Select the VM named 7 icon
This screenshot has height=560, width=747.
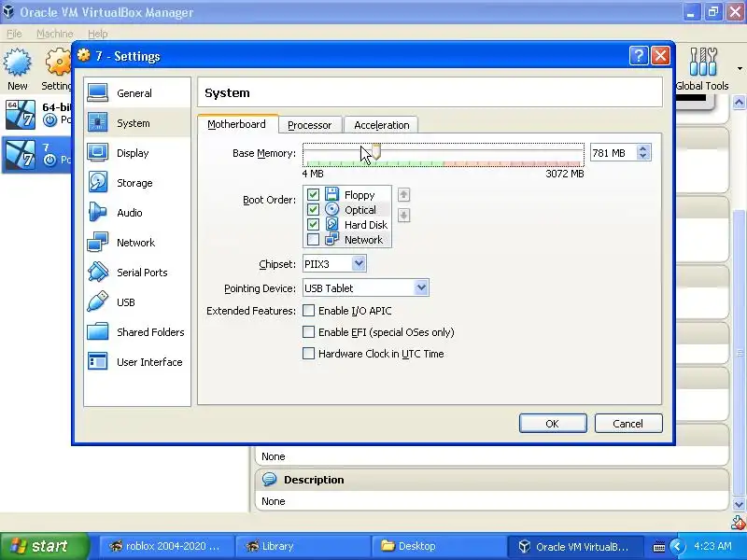(x=20, y=154)
